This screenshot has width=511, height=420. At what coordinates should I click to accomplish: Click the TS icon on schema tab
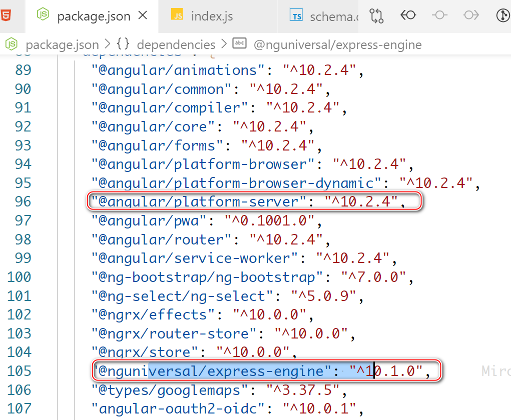[x=296, y=15]
